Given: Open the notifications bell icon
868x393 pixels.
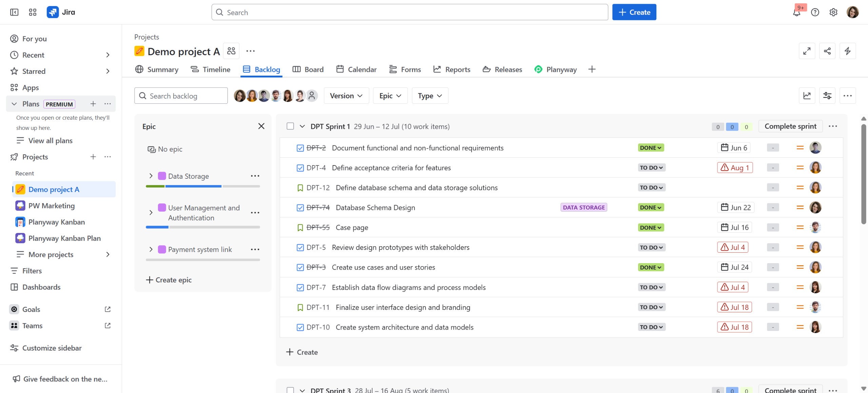Looking at the screenshot, I should point(796,13).
